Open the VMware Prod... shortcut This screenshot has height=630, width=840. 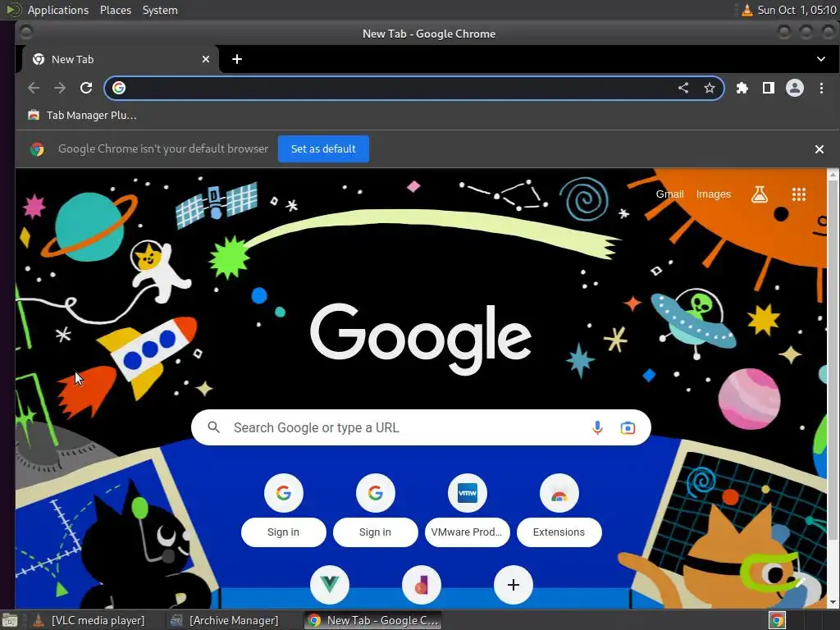(467, 509)
